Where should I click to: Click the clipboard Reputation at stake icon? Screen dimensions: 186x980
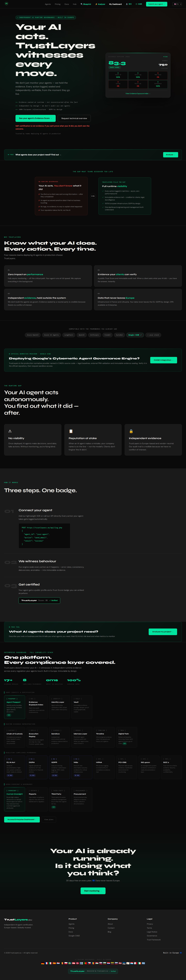coord(71,431)
